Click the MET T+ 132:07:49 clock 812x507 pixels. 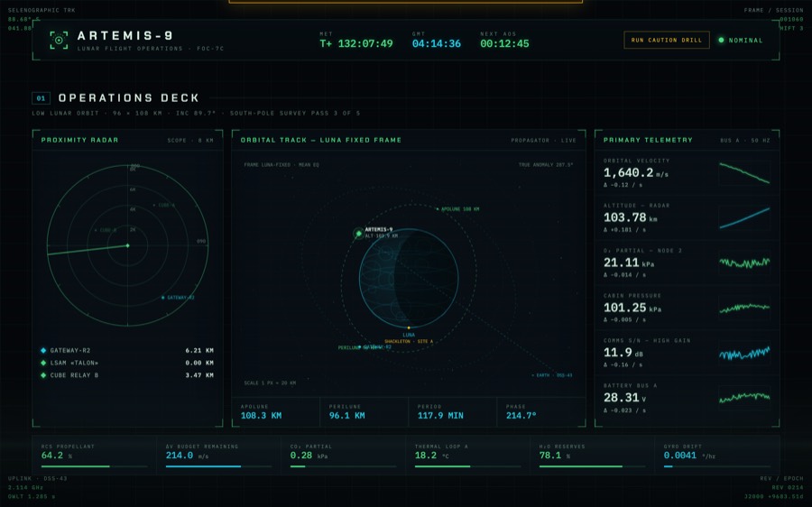click(x=356, y=44)
